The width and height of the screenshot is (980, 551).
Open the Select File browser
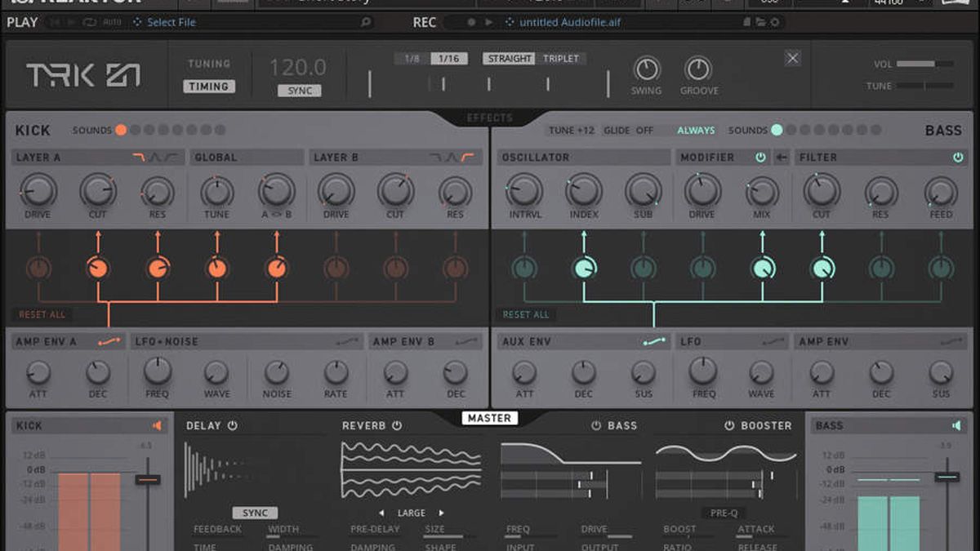[x=172, y=22]
